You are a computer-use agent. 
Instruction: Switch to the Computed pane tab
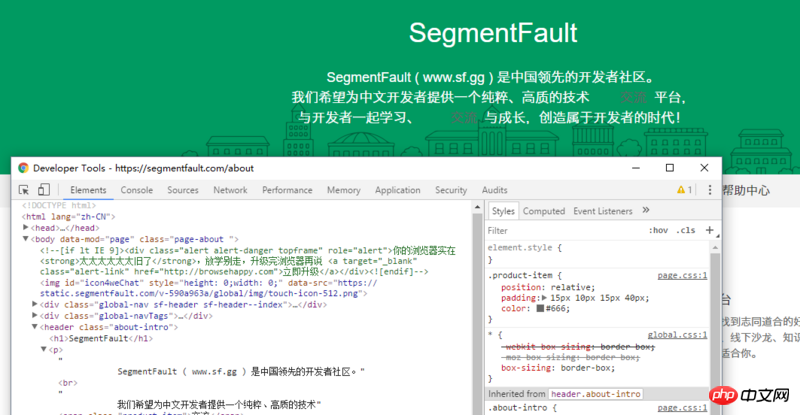(x=544, y=211)
